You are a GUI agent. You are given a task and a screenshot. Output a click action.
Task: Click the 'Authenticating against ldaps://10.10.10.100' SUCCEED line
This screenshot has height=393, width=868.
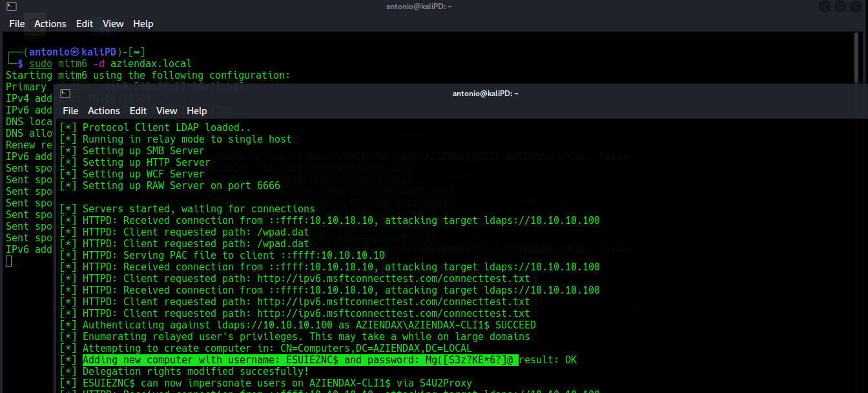298,325
